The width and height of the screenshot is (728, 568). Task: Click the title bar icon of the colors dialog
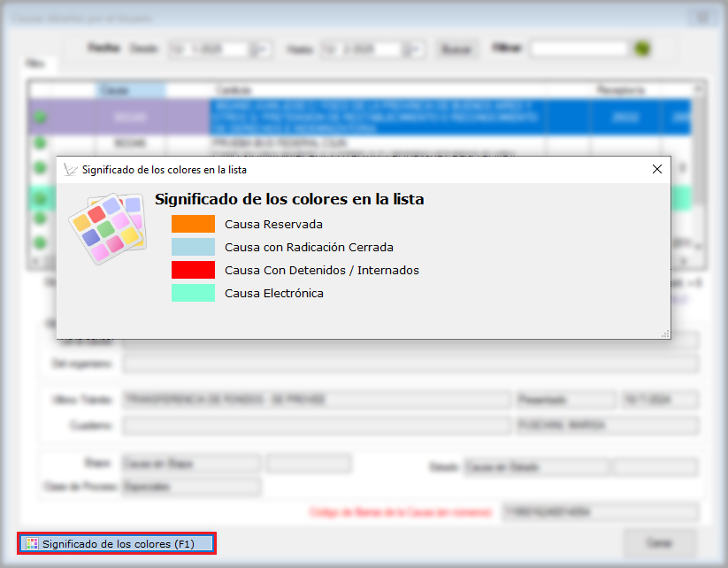pos(71,169)
